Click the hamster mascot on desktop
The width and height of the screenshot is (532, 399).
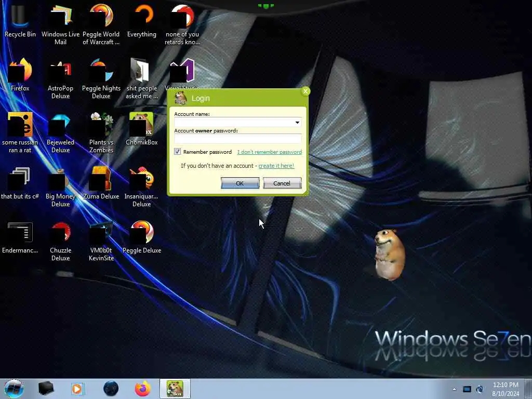pyautogui.click(x=389, y=255)
